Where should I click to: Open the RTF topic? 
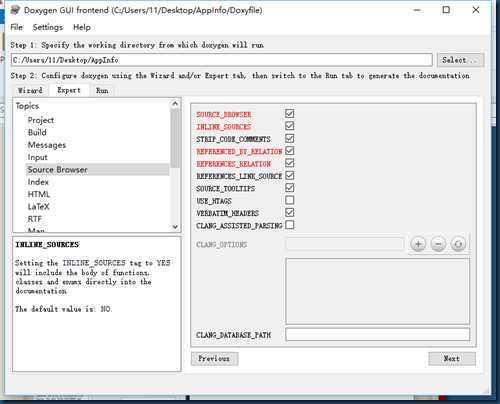pyautogui.click(x=35, y=219)
